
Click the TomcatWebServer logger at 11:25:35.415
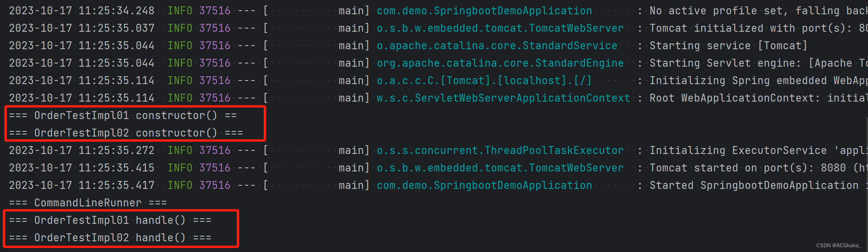(500, 168)
